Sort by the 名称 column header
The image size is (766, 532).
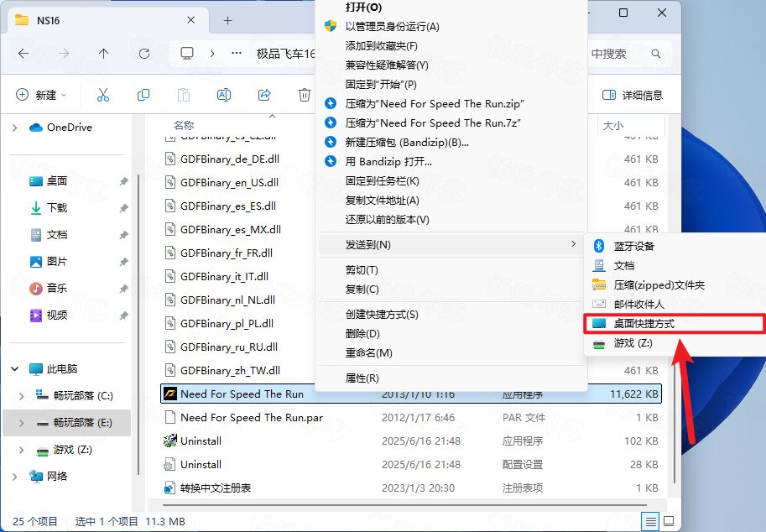pyautogui.click(x=184, y=126)
